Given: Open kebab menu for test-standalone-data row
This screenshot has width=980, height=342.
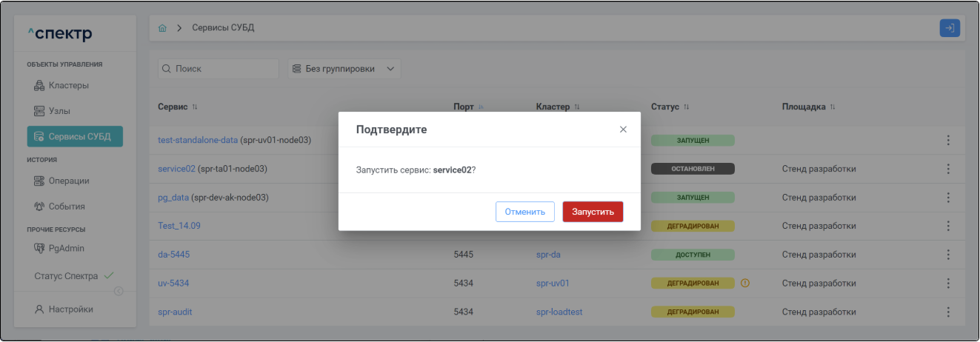Looking at the screenshot, I should click(x=947, y=141).
